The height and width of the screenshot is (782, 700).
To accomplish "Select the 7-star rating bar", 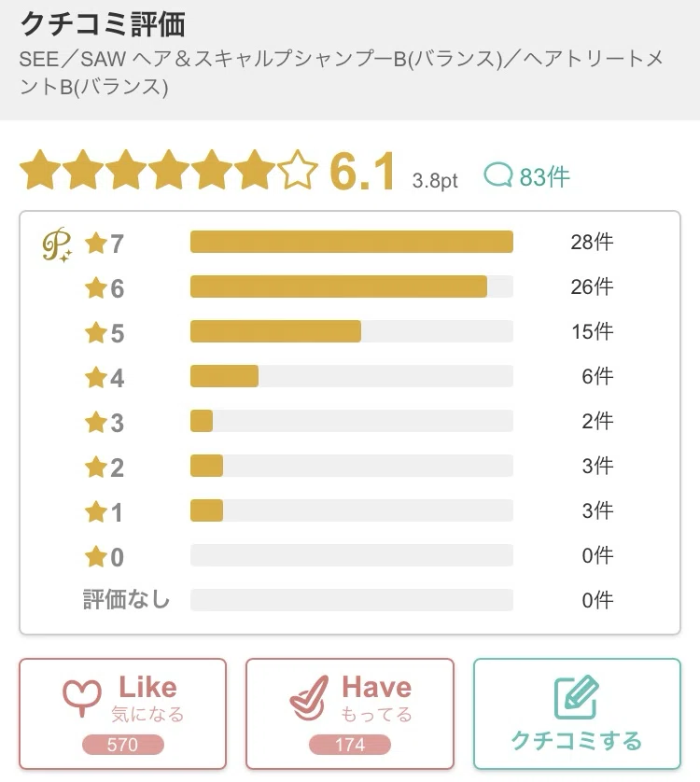I will pos(352,242).
